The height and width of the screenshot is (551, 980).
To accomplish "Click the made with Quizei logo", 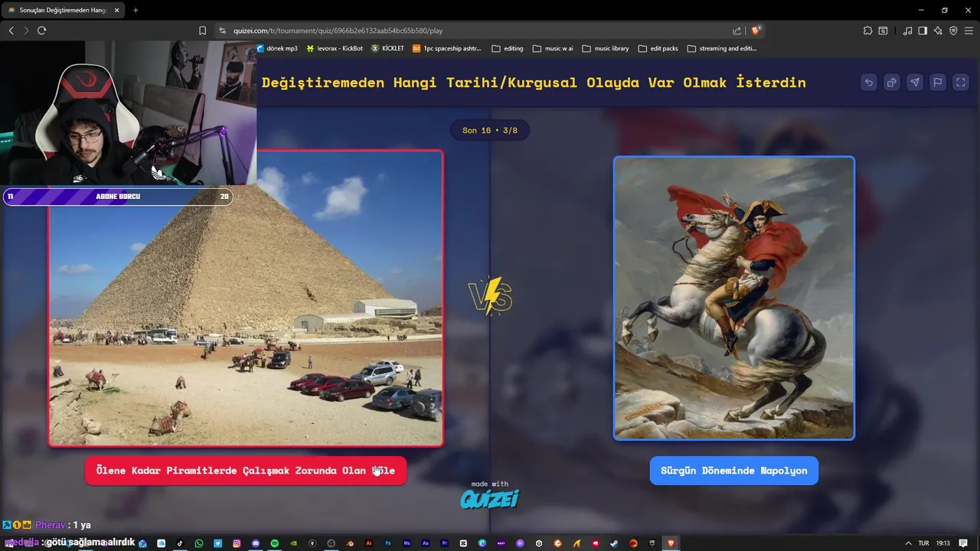I will coord(490,496).
